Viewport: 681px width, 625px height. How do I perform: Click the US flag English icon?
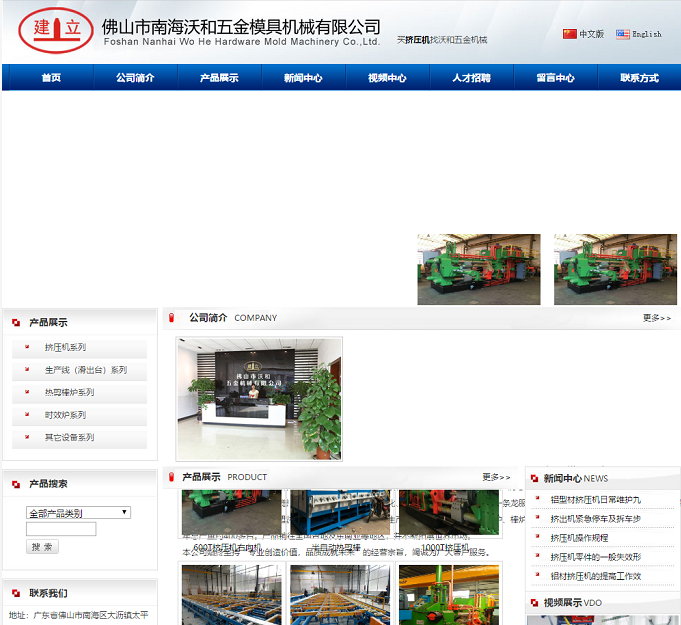(623, 34)
